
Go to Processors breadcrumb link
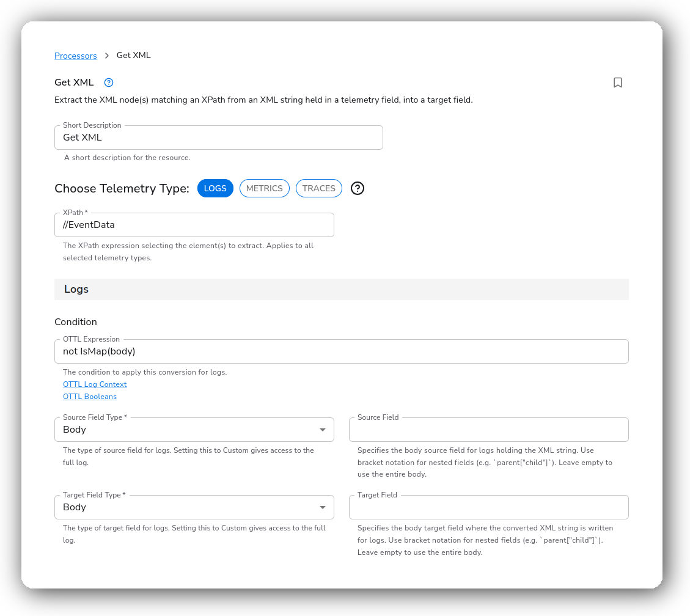coord(76,56)
